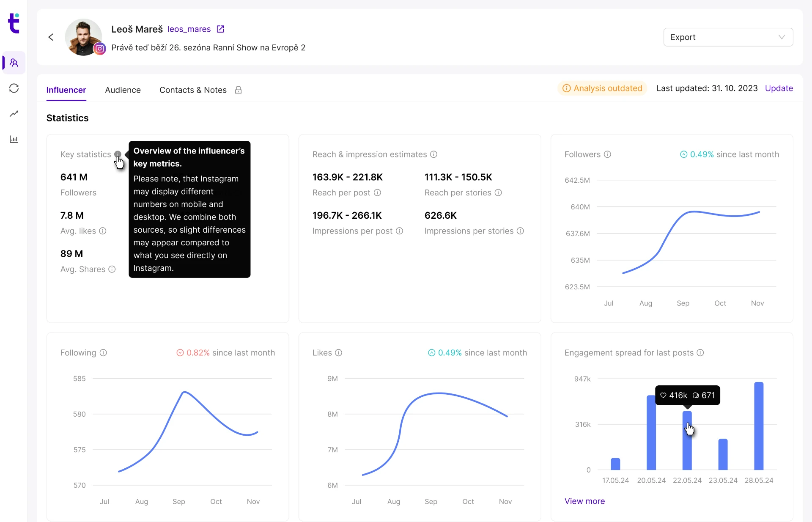Click the Last updated: 31. 10. 2023 text

click(707, 88)
